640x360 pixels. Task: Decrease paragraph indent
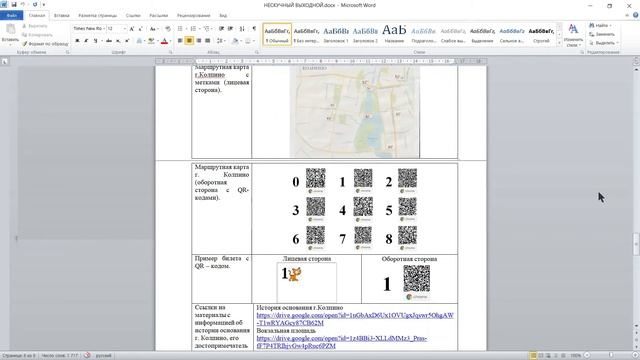pos(221,29)
